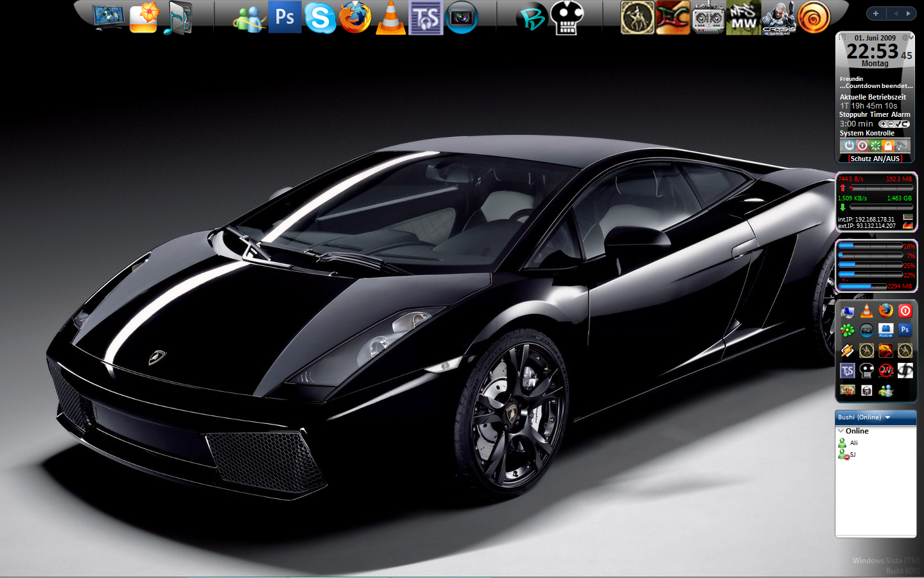The width and height of the screenshot is (924, 578).
Task: Open Winamp from the launcher gadget
Action: coord(847,351)
